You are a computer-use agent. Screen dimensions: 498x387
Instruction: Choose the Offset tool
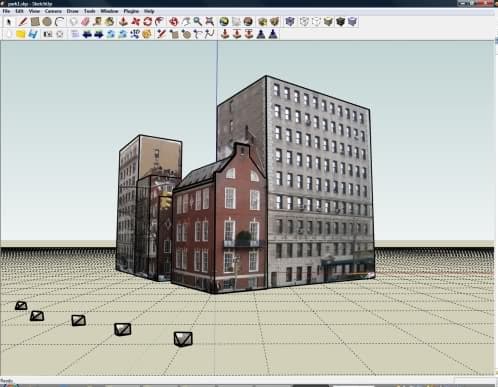click(x=160, y=22)
